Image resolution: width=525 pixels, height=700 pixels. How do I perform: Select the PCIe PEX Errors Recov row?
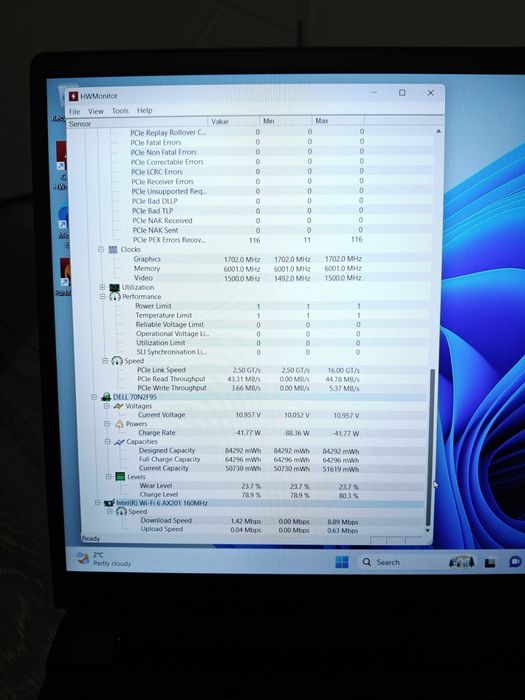point(248,240)
